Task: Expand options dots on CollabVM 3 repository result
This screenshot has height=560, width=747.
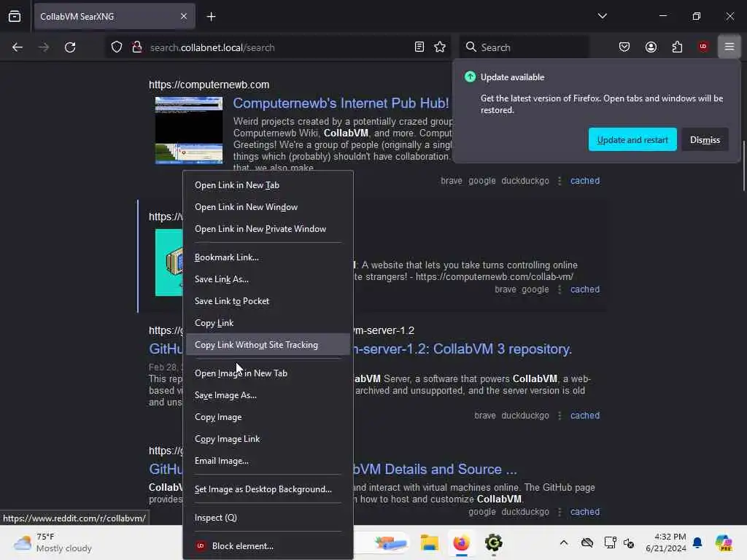Action: pyautogui.click(x=560, y=416)
